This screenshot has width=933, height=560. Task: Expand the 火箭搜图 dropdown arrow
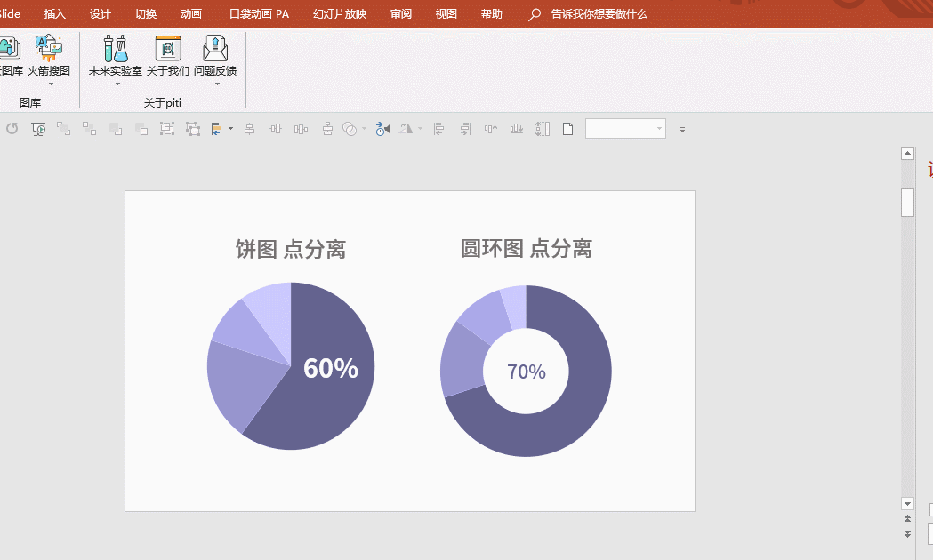[x=51, y=84]
